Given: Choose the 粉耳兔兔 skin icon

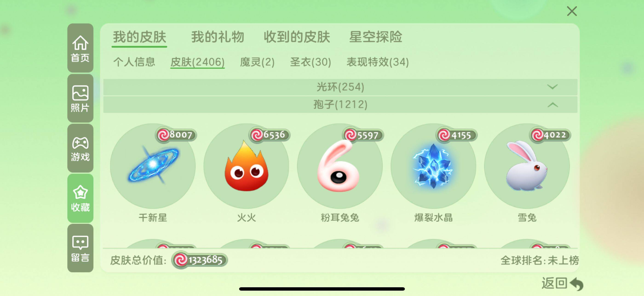Looking at the screenshot, I should [x=340, y=166].
